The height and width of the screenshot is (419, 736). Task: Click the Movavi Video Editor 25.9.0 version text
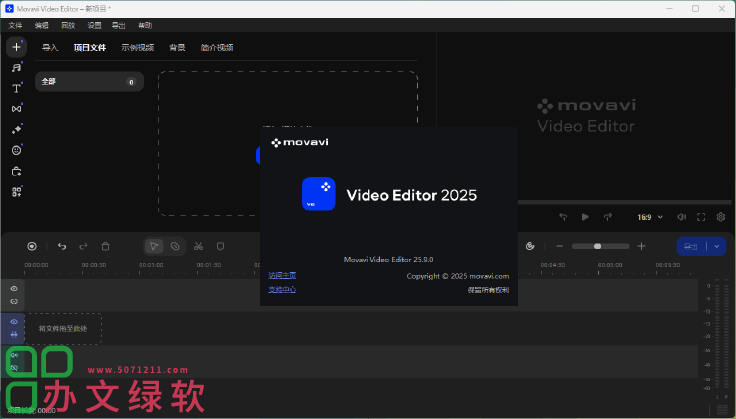(x=389, y=259)
